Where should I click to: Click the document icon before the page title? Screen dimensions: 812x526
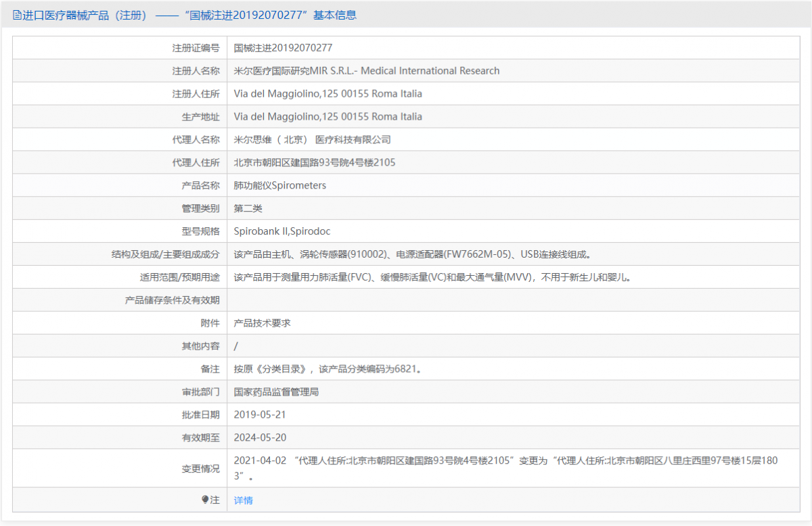point(17,15)
